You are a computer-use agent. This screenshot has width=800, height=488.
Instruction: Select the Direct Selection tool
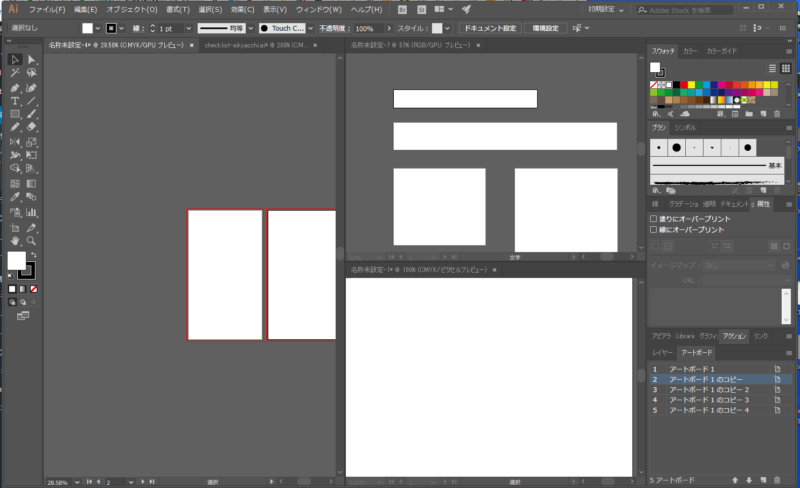point(31,60)
